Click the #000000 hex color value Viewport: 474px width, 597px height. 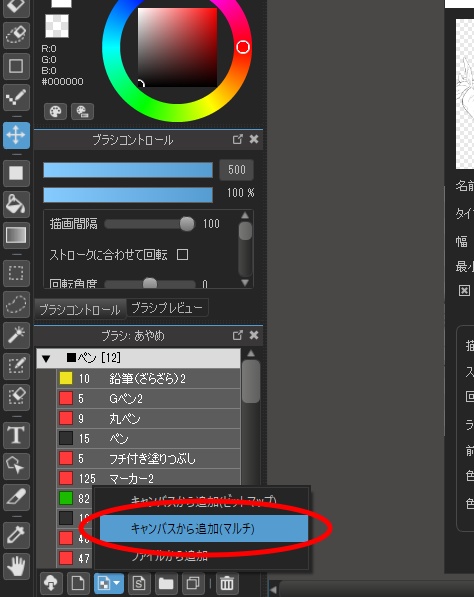click(62, 81)
